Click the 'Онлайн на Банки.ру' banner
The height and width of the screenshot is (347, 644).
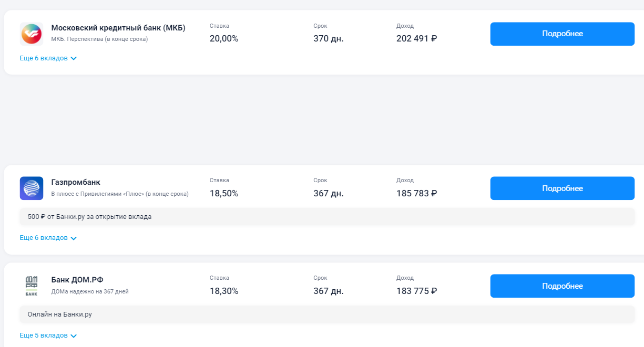pyautogui.click(x=327, y=314)
